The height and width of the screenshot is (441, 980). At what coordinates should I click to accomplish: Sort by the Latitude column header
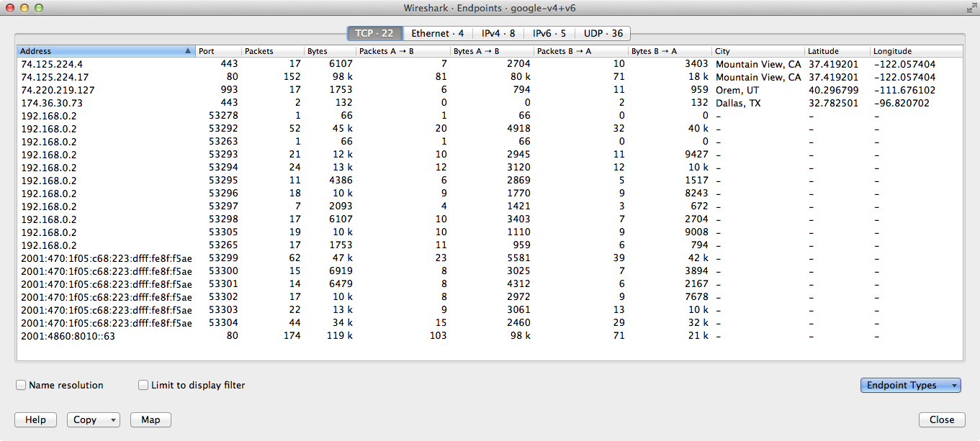pos(837,51)
